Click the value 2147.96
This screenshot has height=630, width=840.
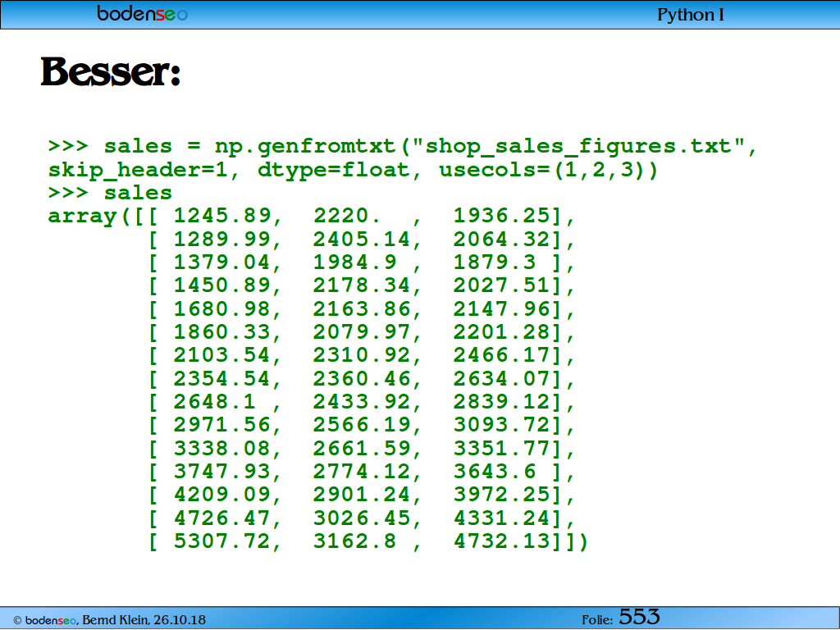[x=502, y=308]
